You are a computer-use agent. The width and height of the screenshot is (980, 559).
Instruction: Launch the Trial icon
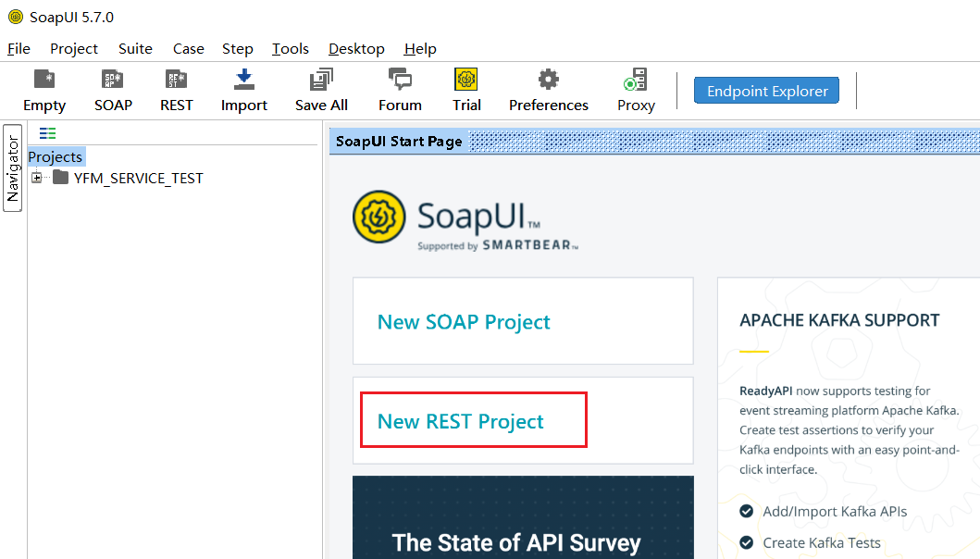465,88
